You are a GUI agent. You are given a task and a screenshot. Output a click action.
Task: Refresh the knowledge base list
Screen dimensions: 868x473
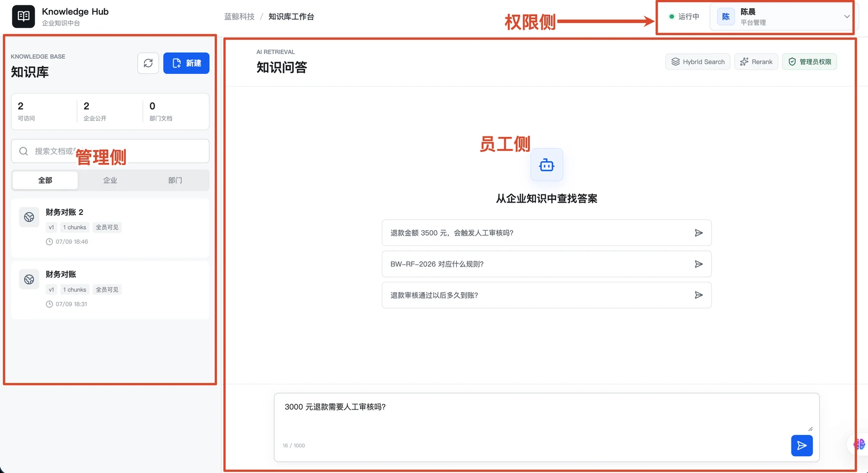148,63
